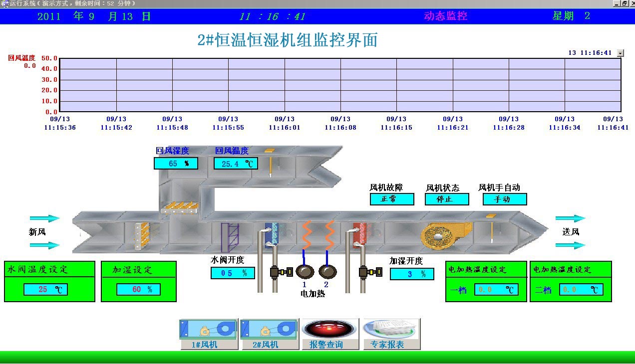The width and height of the screenshot is (635, 364).
Task: Click the 动态监控 header label
Action: coord(446,15)
